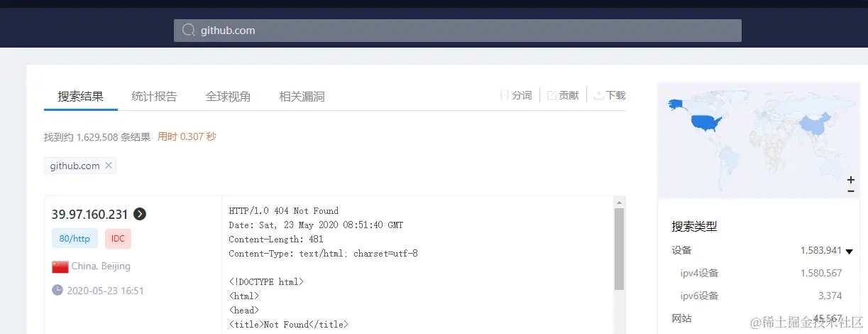Collapse the 设备 device count list

point(849,251)
